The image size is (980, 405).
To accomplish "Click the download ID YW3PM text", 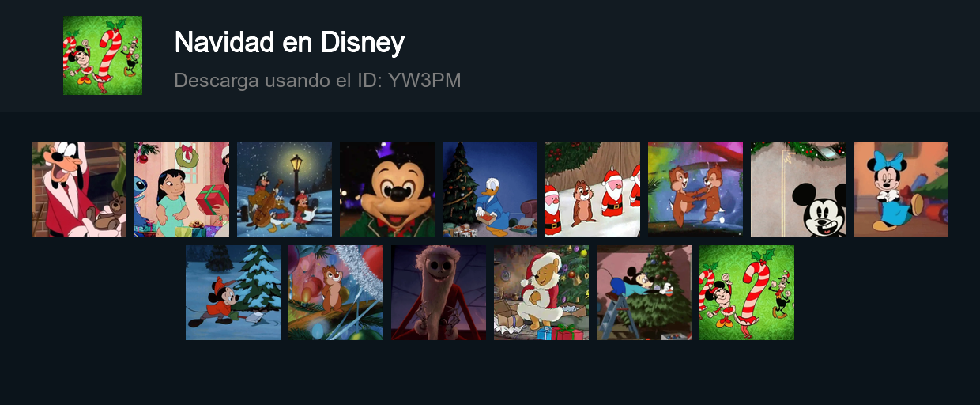I will [x=318, y=80].
